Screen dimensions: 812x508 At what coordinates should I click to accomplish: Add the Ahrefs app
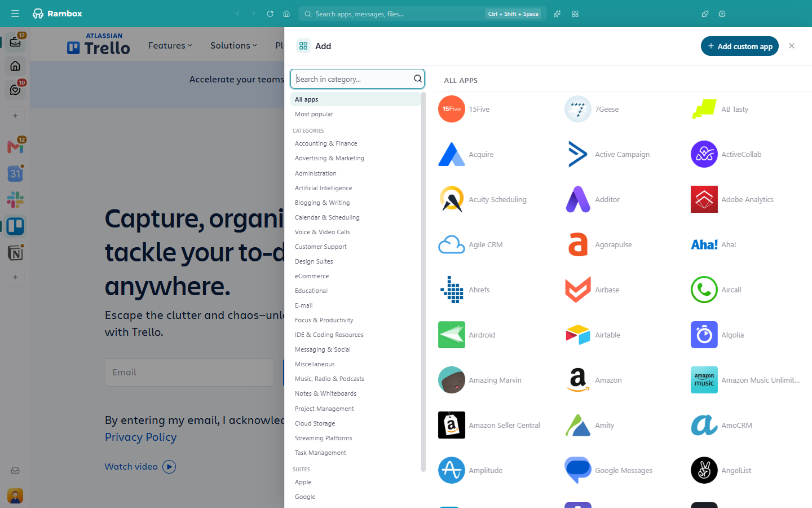coord(465,290)
